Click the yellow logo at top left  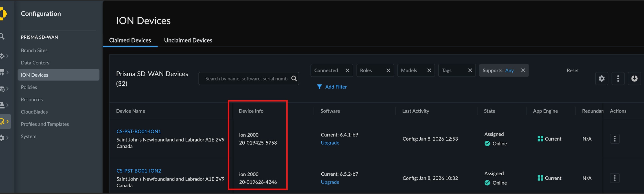point(3,13)
